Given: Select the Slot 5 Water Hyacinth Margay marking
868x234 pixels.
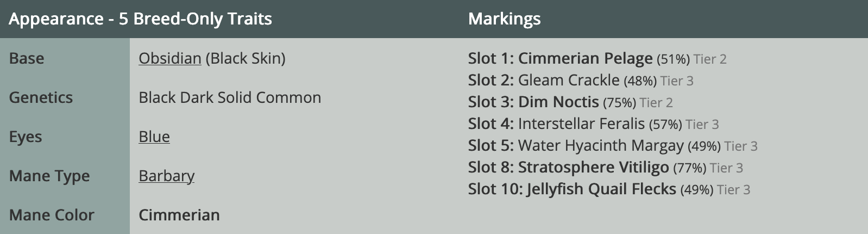Looking at the screenshot, I should click(x=613, y=145).
